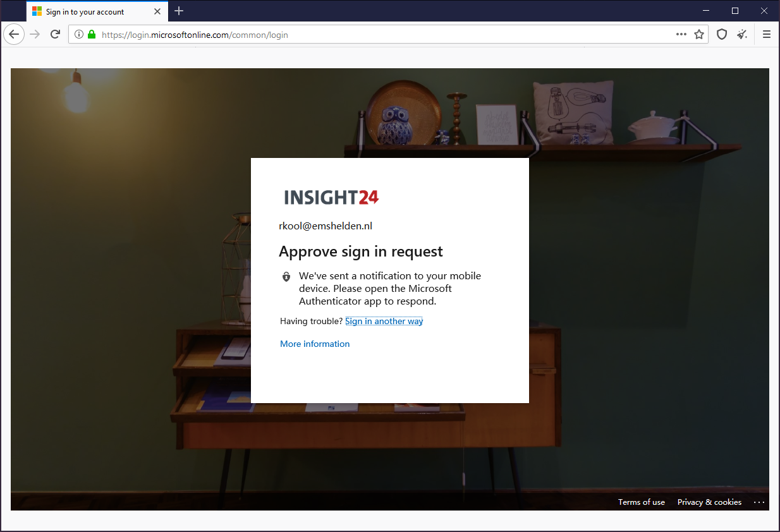Open page actions three-dot menu in address bar

point(681,35)
